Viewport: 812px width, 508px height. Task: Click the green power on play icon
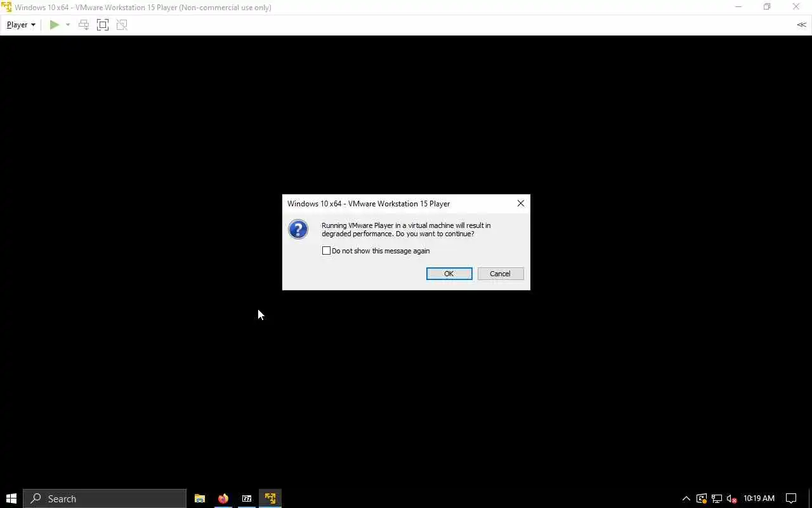(x=55, y=25)
